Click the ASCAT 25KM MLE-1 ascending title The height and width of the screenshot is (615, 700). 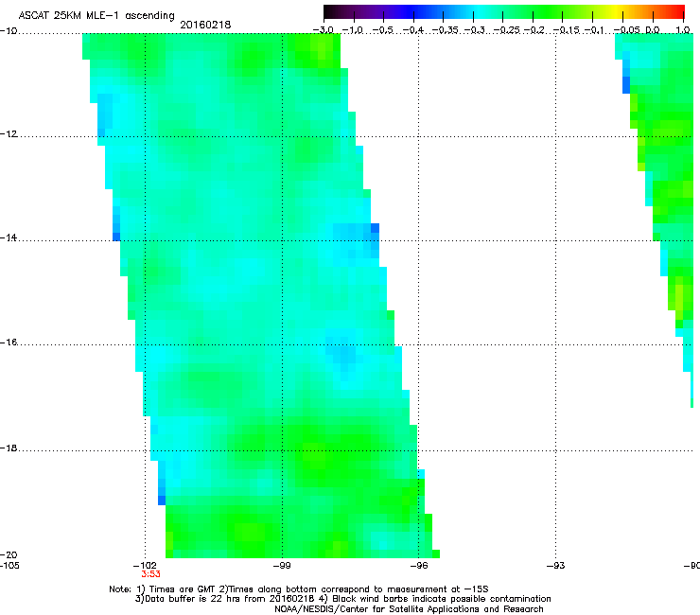[96, 16]
